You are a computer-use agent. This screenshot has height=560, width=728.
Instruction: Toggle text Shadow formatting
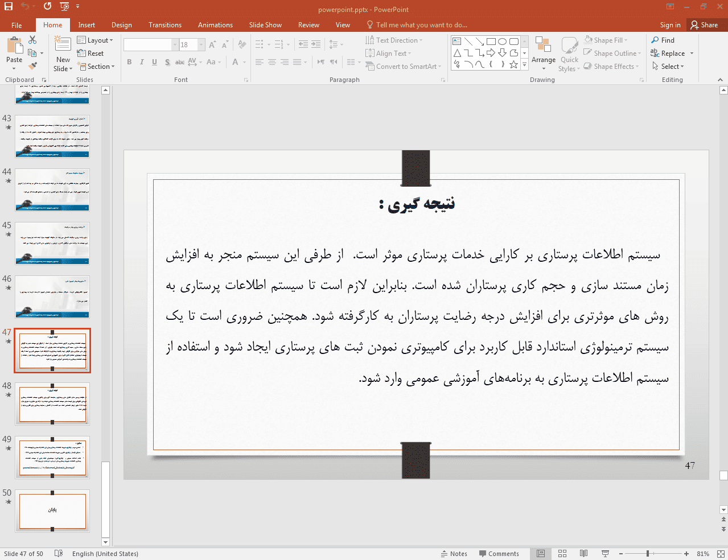(167, 62)
